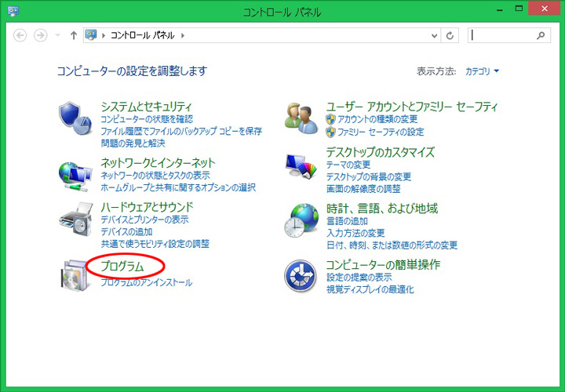Click the forward arrow navigation button
Screen dimensions: 565x392
[40, 35]
